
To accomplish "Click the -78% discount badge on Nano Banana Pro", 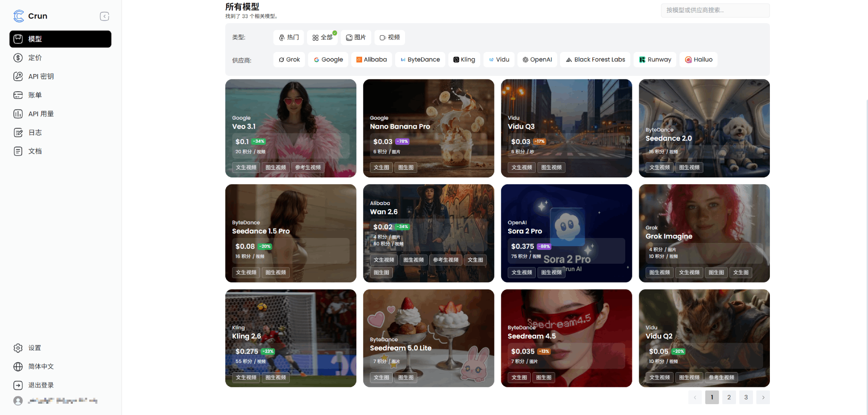I will pos(402,142).
